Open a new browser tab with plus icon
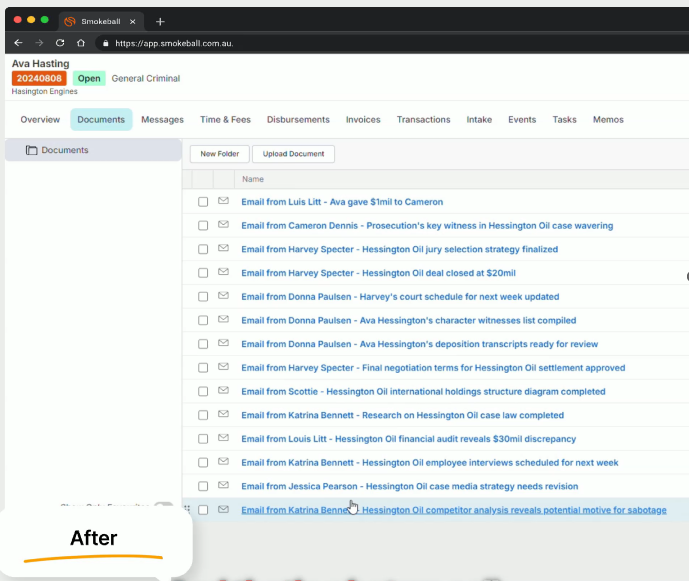Image resolution: width=689 pixels, height=581 pixels. [160, 21]
